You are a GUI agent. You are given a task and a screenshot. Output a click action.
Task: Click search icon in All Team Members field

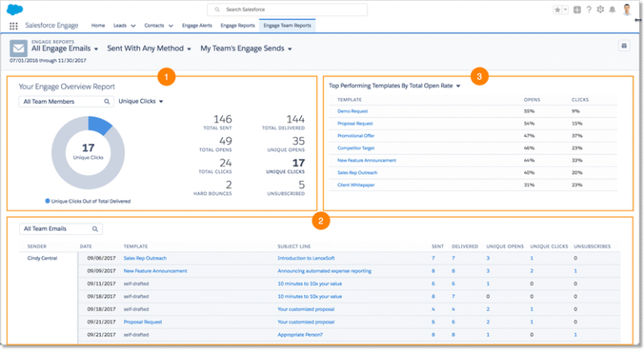coord(106,101)
